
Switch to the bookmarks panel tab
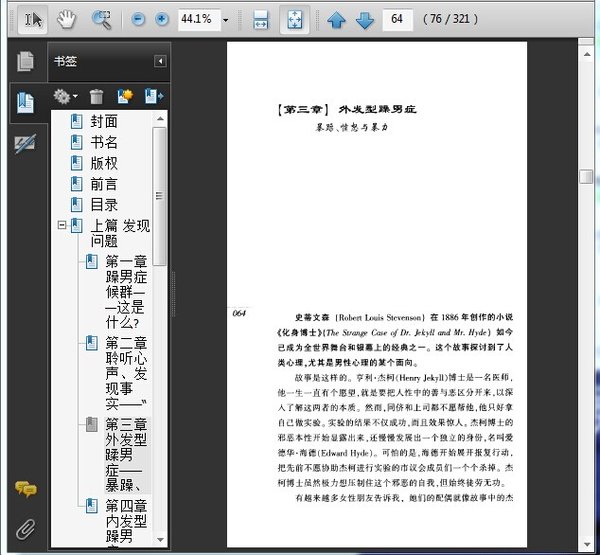pos(26,101)
